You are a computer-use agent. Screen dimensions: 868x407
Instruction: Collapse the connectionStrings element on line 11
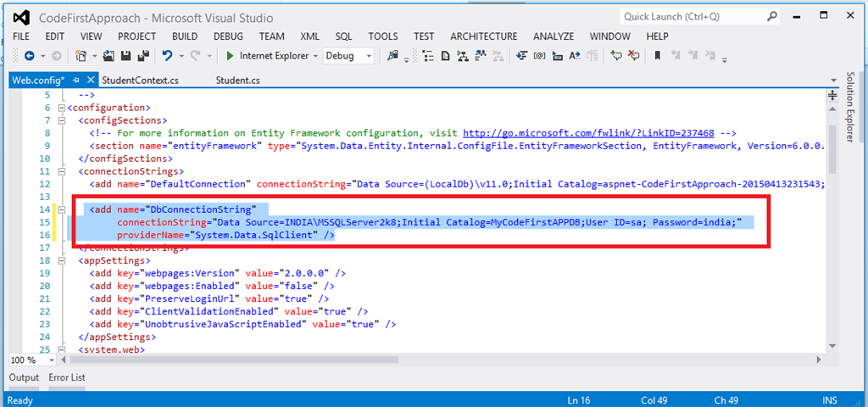pos(61,171)
